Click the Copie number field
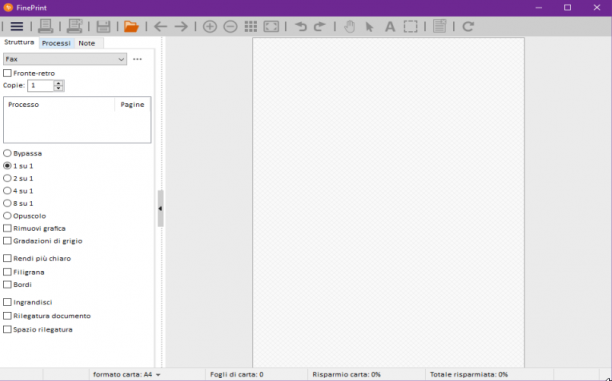 click(x=41, y=85)
